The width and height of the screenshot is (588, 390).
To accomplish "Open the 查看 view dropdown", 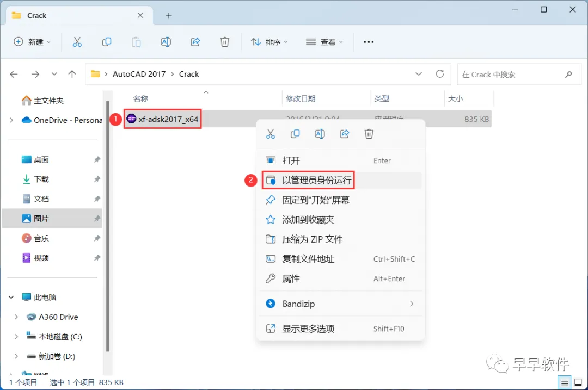I will coord(324,42).
